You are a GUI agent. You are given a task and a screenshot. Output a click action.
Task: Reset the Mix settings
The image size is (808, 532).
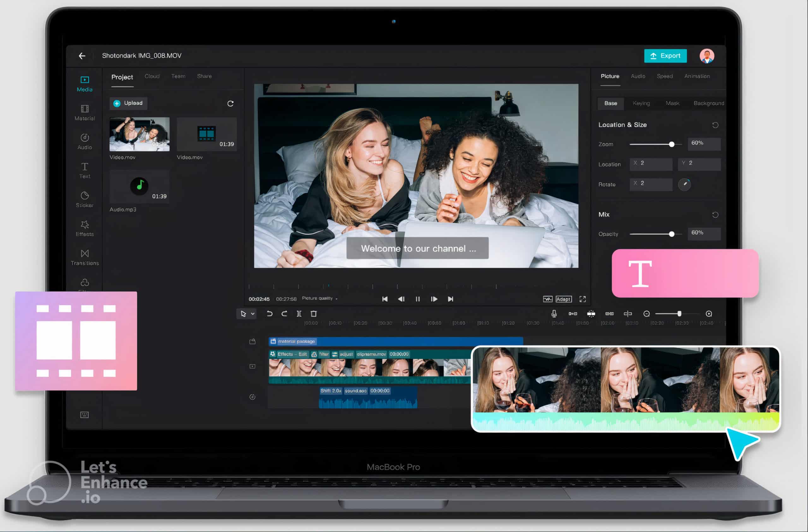pyautogui.click(x=715, y=215)
